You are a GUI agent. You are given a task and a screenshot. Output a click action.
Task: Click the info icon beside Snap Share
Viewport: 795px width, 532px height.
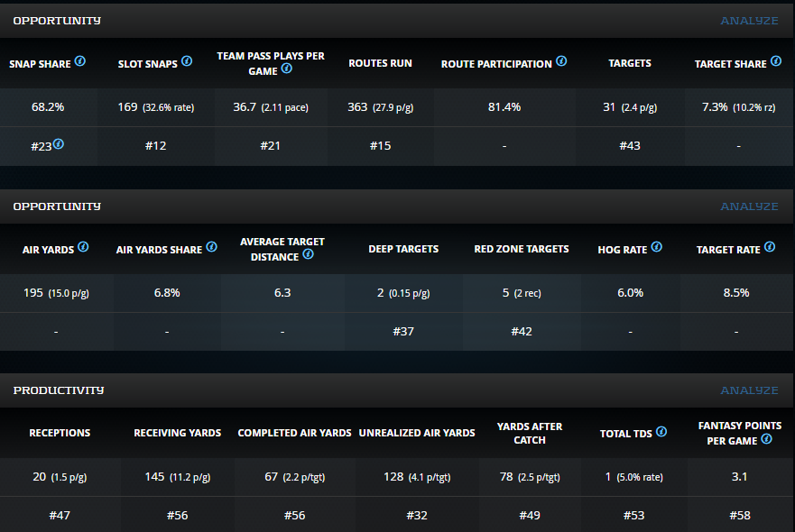click(80, 62)
